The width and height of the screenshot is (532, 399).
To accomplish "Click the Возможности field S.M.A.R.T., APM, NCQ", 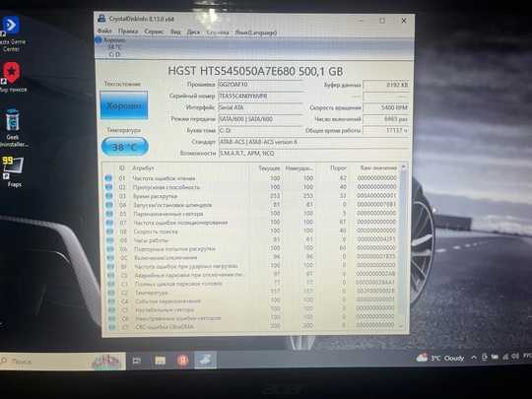I will click(313, 153).
